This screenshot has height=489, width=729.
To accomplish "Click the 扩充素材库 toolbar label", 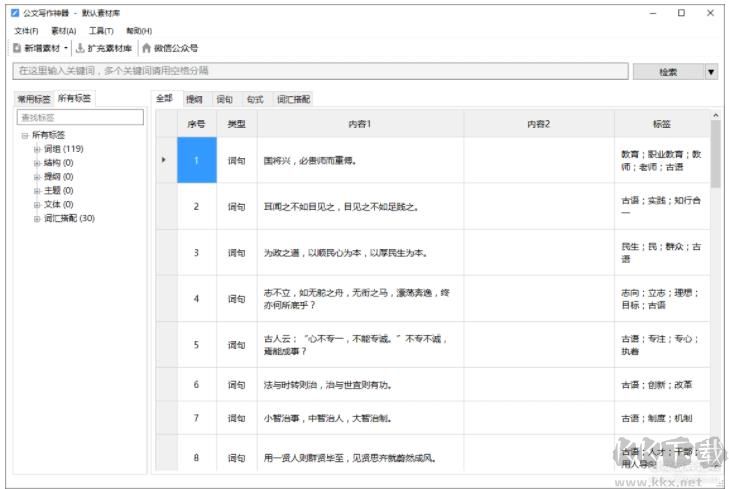I will tap(110, 48).
